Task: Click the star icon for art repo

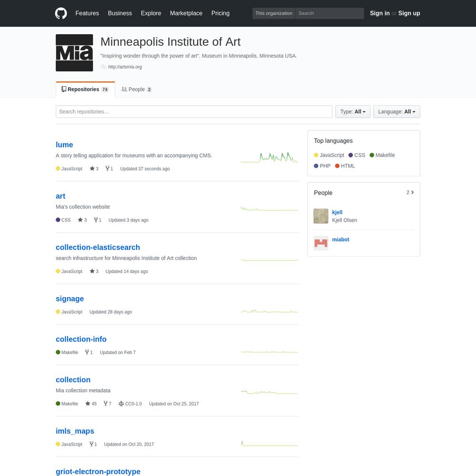Action: point(80,220)
